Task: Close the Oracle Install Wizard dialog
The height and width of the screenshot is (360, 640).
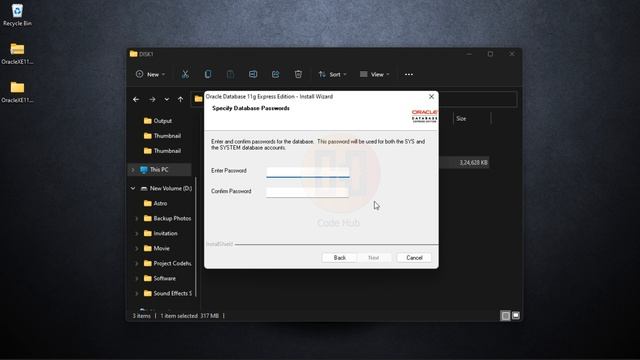Action: point(431,96)
